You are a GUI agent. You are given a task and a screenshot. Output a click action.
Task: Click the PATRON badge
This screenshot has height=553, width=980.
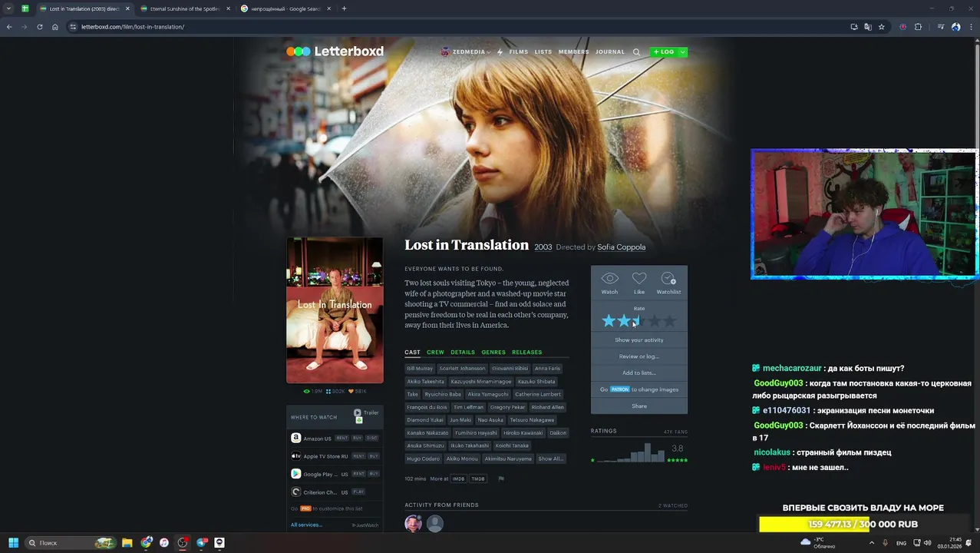[620, 389]
